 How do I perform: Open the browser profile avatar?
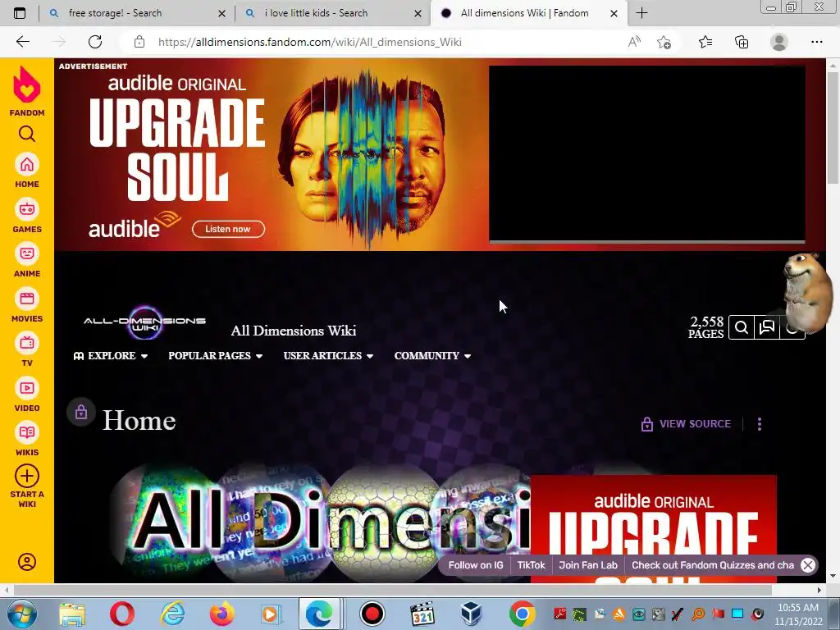[x=779, y=42]
